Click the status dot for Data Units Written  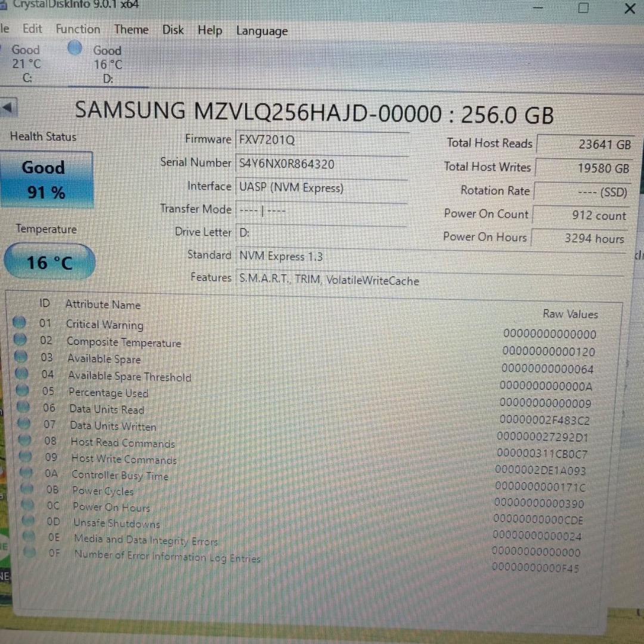[24, 423]
